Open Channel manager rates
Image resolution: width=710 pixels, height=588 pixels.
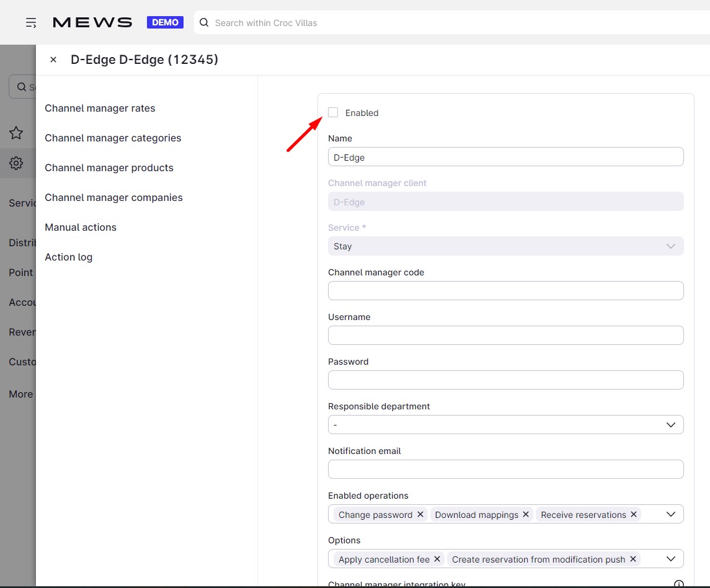[x=100, y=109]
